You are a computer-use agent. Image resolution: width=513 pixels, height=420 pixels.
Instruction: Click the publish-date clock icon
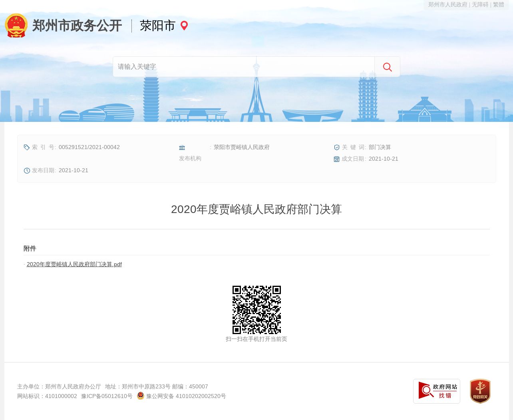point(27,171)
